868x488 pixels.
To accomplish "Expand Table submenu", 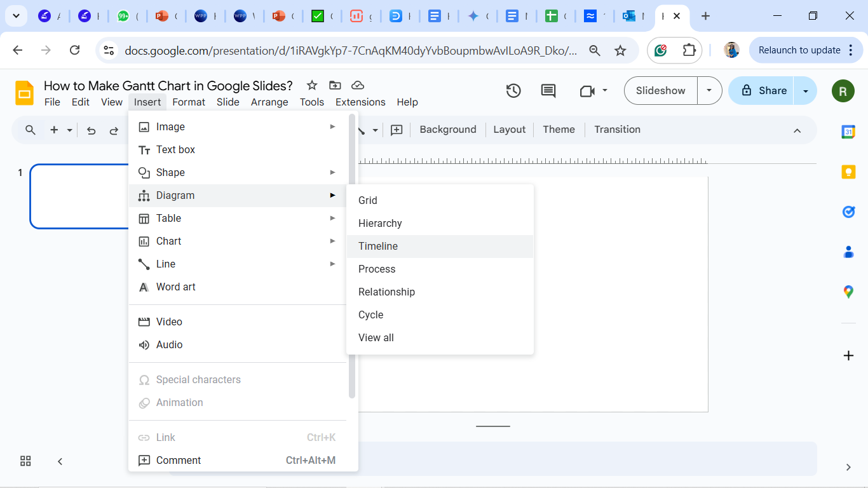I will [332, 218].
